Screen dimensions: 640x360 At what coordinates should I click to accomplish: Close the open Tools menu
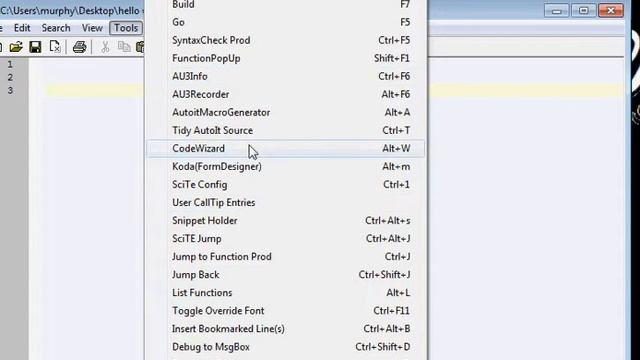[126, 28]
